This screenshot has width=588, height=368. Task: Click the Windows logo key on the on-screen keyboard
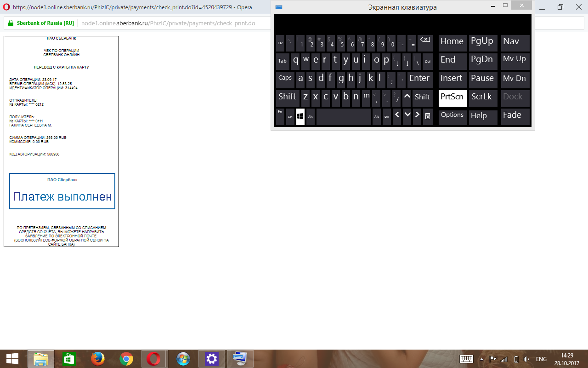(300, 117)
